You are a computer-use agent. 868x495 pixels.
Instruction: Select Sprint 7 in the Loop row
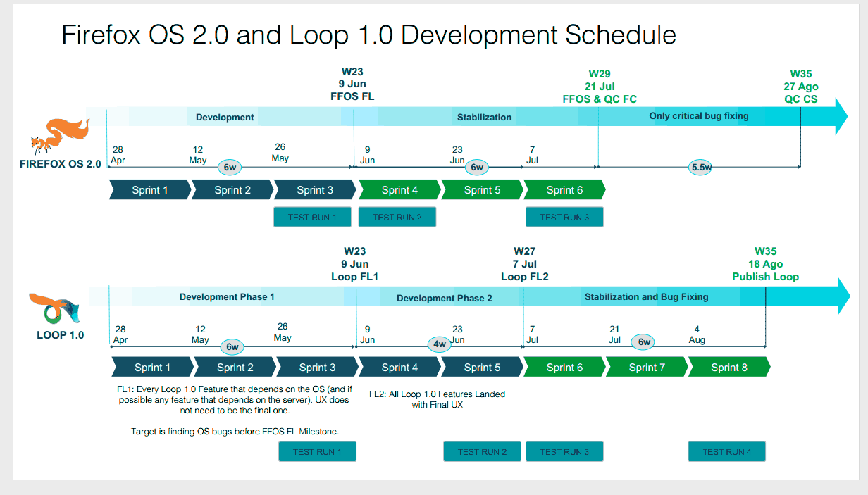tap(647, 368)
